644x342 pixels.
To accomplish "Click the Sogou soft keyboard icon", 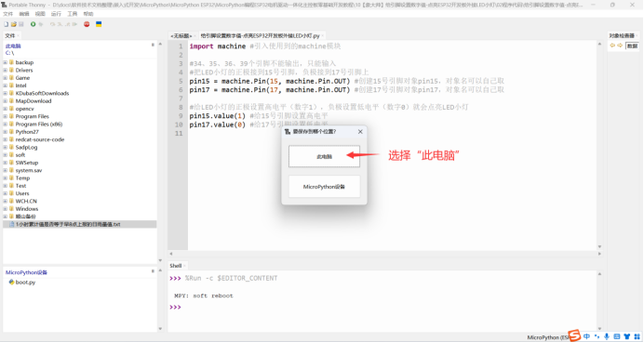I will pos(616,336).
